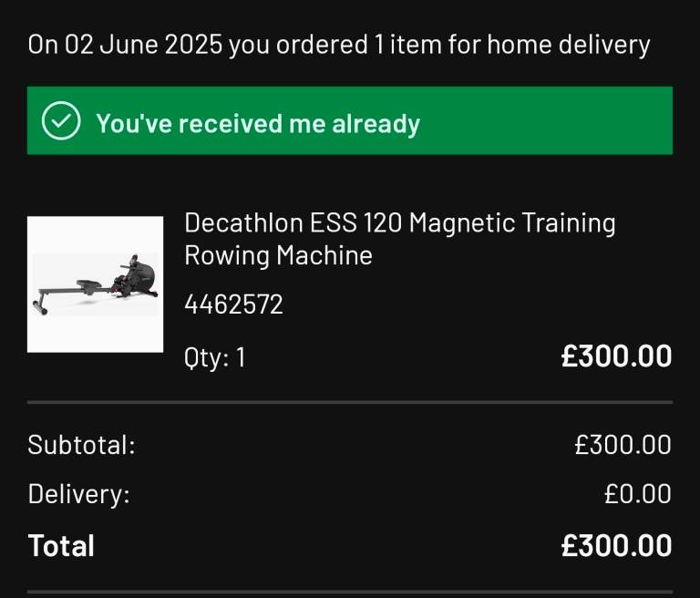Open the Decathlon ESS 120 product title link
This screenshot has height=598, width=700.
(399, 238)
